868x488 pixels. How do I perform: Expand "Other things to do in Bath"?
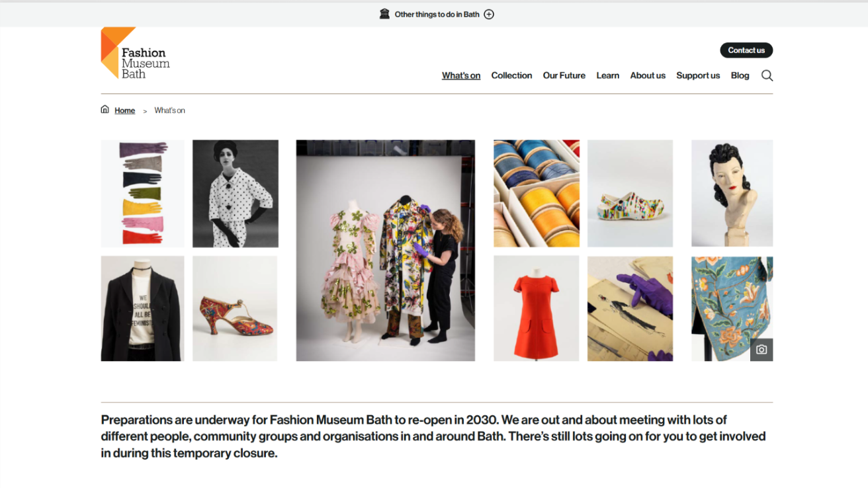pos(489,13)
